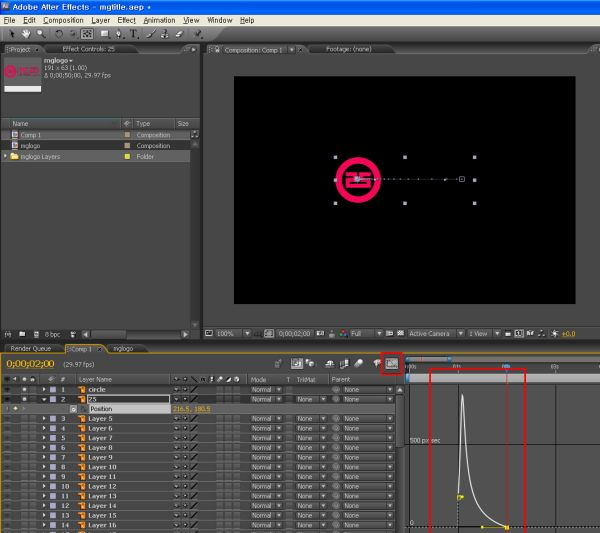Open the 1 View layout dropdown
This screenshot has width=600, height=533.
484,334
